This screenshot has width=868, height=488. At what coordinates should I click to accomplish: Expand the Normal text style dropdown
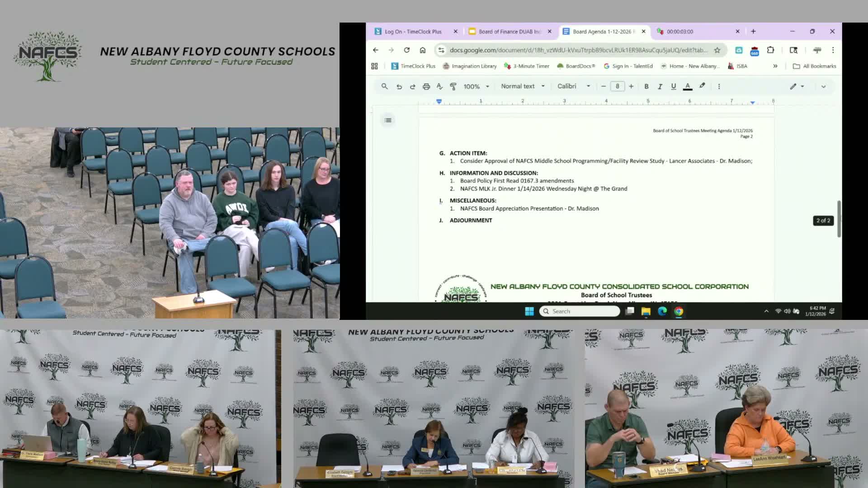coord(523,86)
